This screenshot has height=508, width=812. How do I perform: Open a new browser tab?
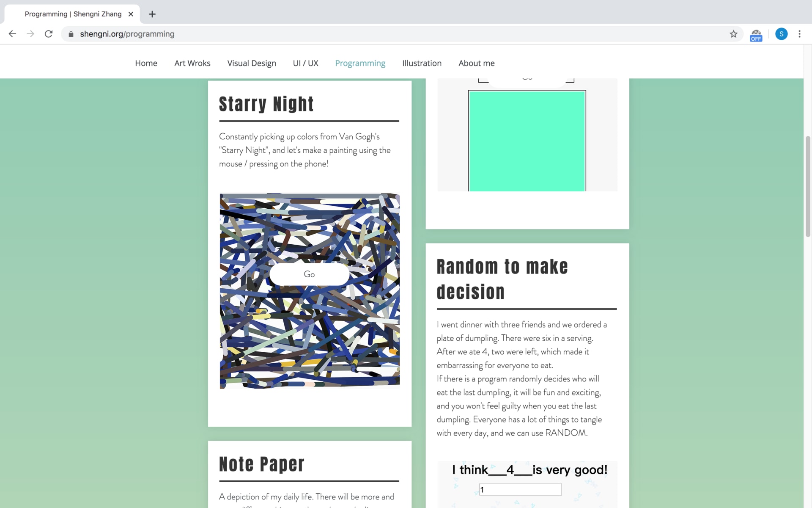tap(152, 14)
